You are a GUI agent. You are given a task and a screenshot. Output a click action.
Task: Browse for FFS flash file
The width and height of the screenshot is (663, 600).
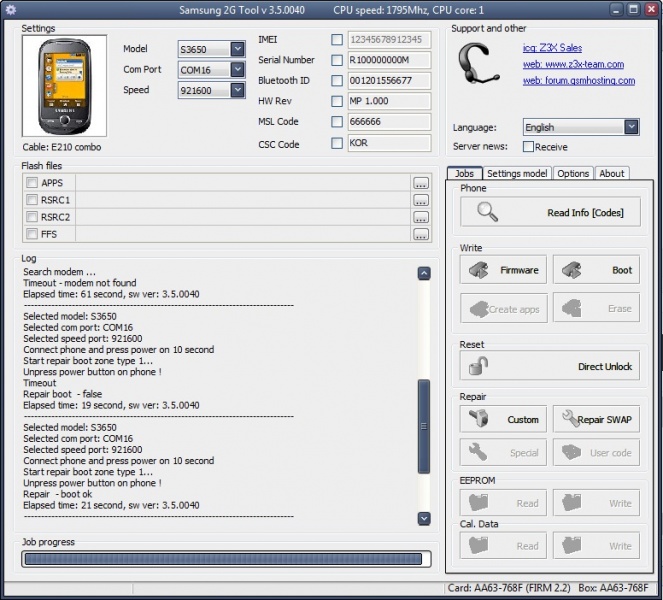[420, 234]
